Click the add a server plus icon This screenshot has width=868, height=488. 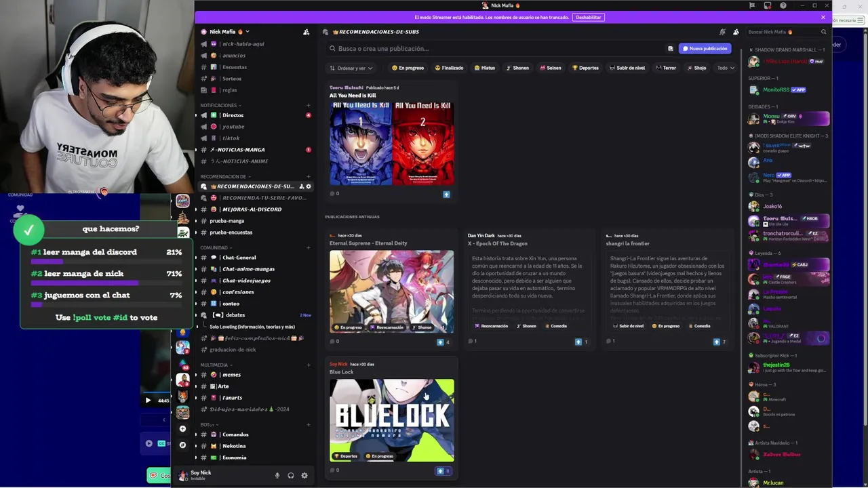click(182, 429)
